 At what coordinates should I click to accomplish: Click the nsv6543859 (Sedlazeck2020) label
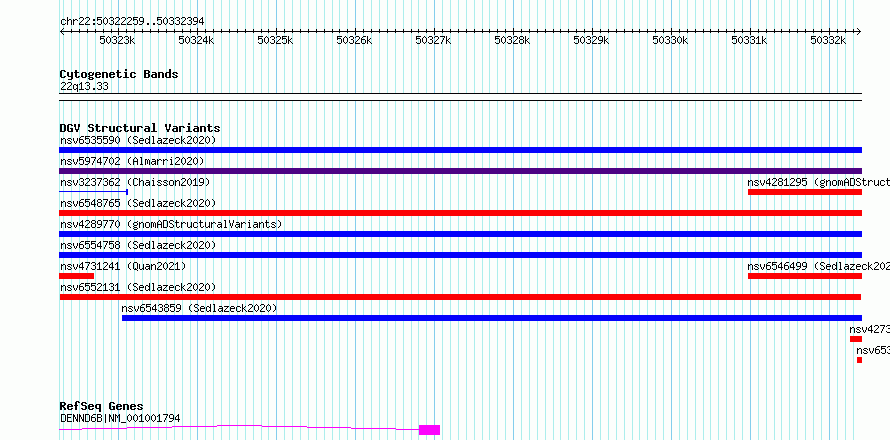(x=199, y=308)
